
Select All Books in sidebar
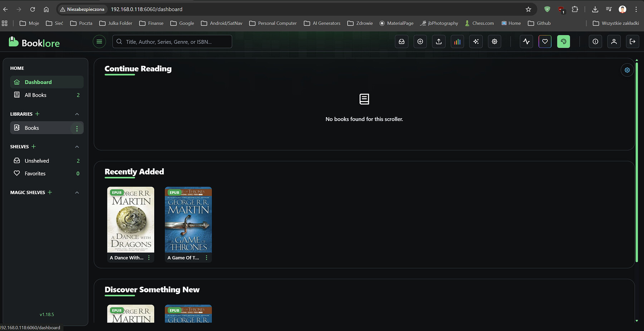click(35, 95)
